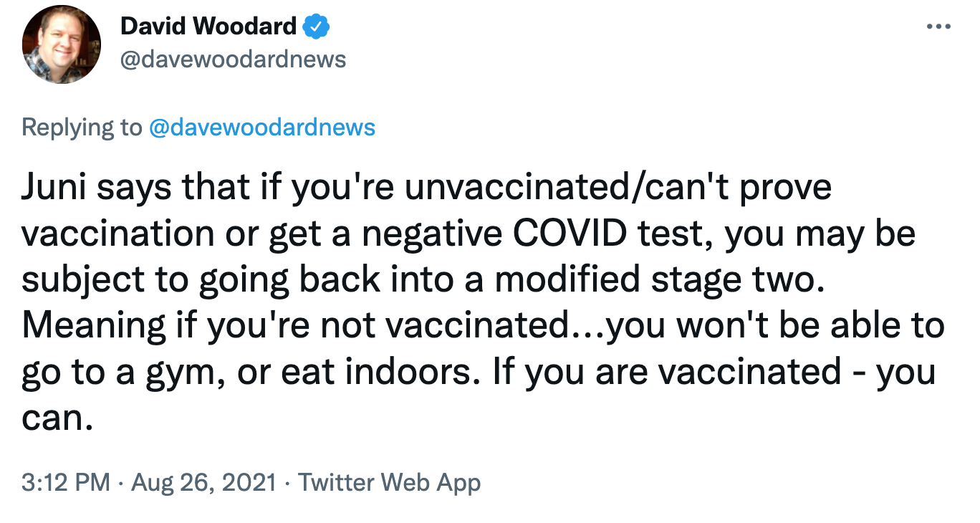Open the Twitter Web App source link

[x=389, y=482]
